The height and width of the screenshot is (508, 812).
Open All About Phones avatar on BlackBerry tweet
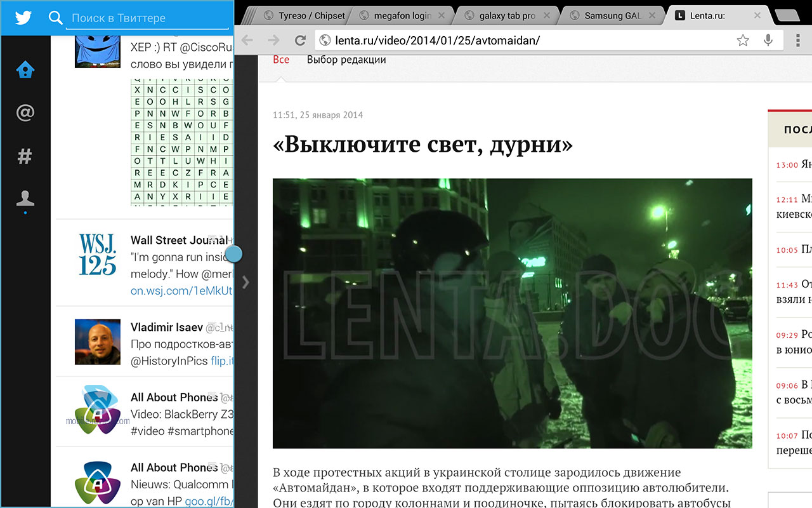pyautogui.click(x=98, y=410)
